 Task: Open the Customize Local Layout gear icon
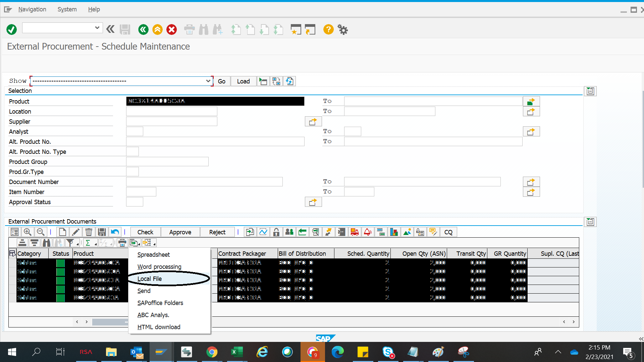342,29
